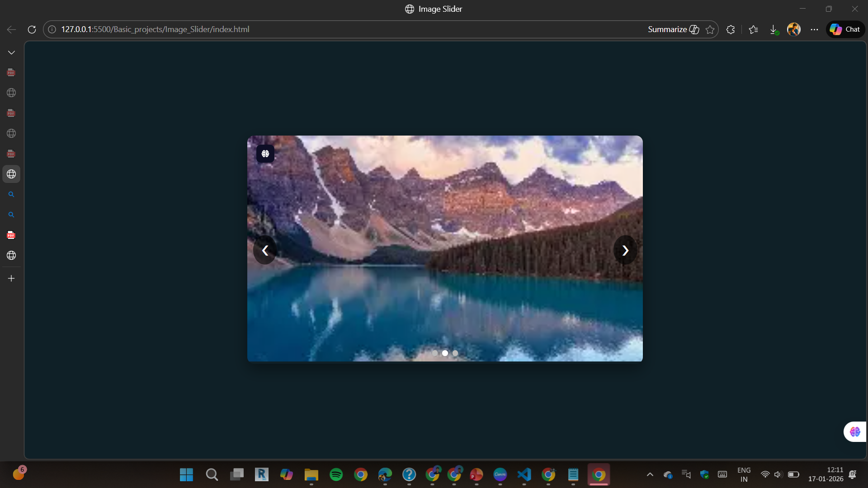868x488 pixels.
Task: Open Downloads icon in toolbar
Action: tap(774, 29)
